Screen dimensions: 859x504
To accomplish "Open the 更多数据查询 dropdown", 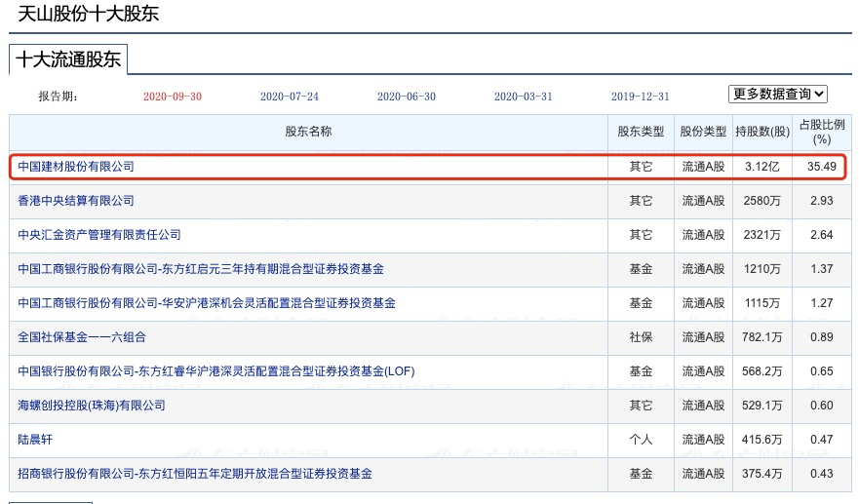I will 777,95.
